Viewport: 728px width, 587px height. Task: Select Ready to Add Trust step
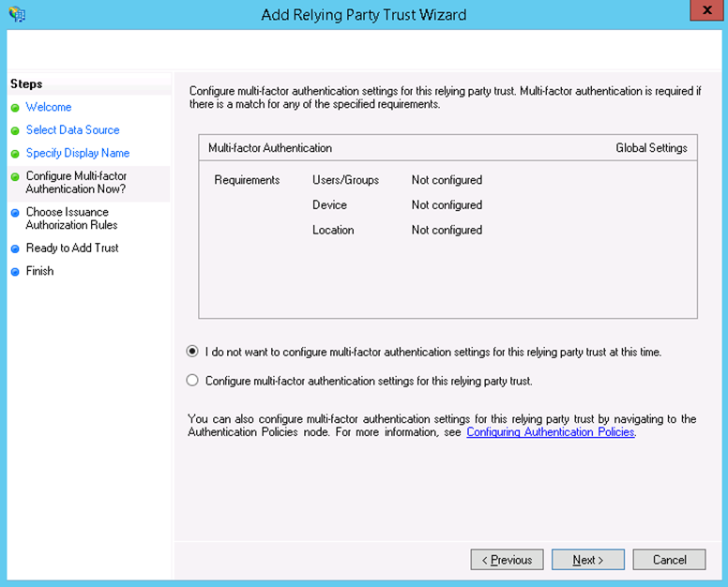(72, 248)
